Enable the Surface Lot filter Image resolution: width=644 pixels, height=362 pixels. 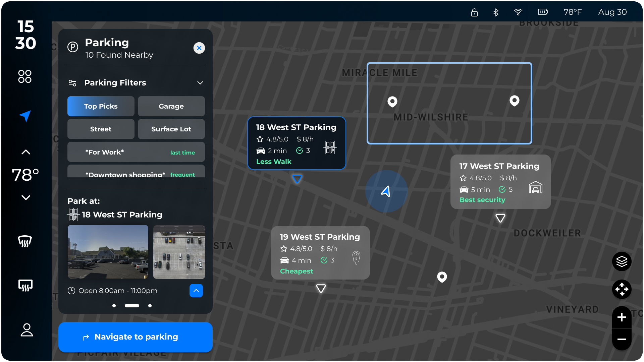(171, 129)
